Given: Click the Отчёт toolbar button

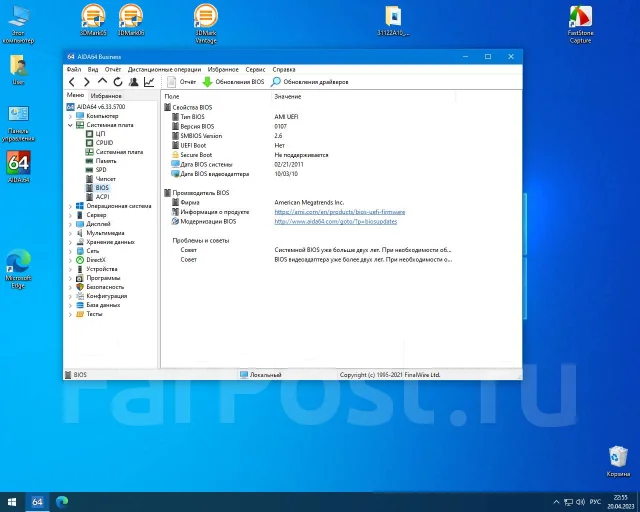Looking at the screenshot, I should tap(182, 82).
